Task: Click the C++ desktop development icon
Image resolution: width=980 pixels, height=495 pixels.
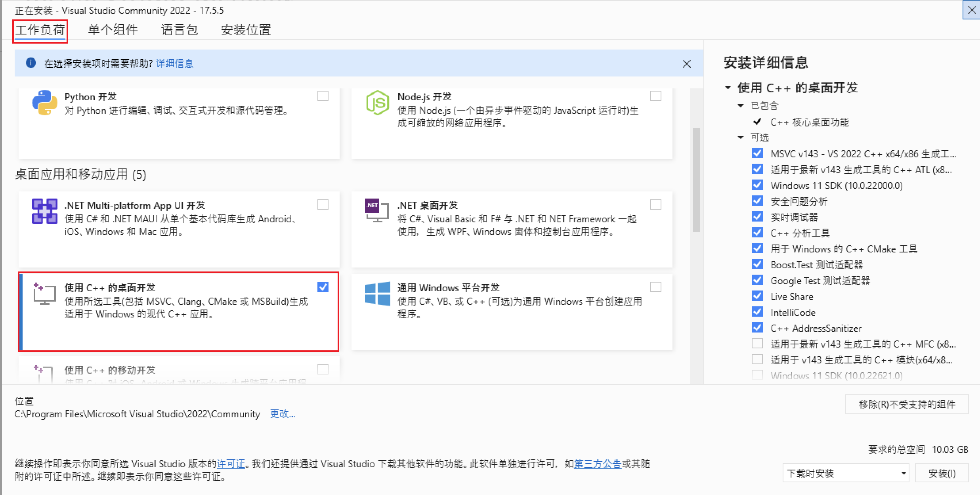Action: (44, 294)
